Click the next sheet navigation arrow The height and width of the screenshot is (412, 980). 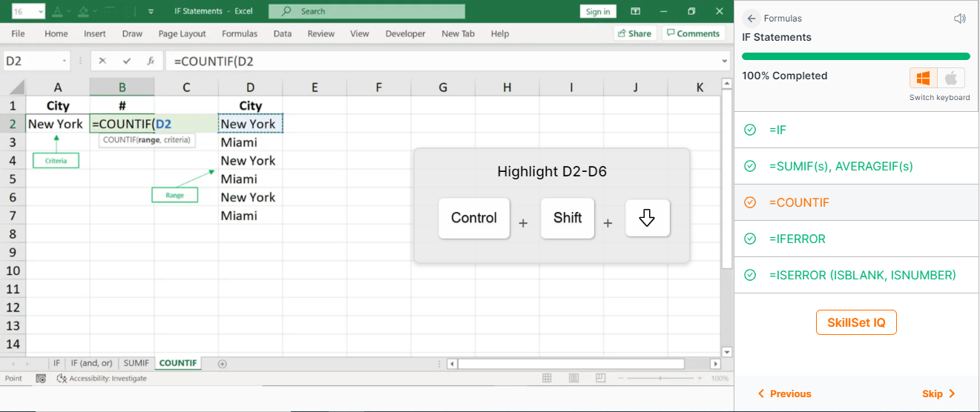(28, 364)
